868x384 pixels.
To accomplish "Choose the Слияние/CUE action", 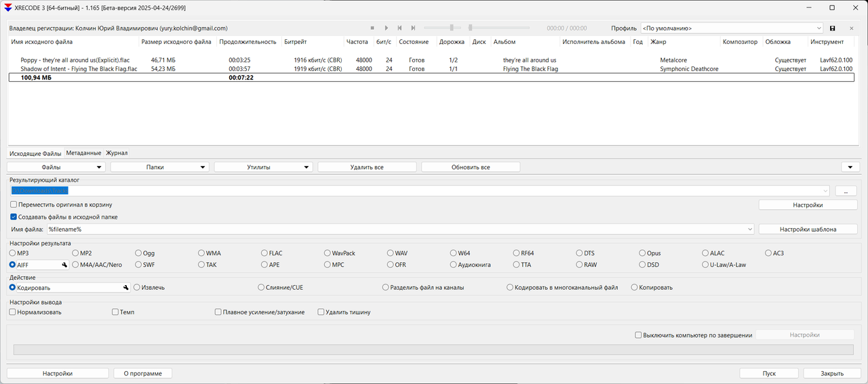I will 261,287.
